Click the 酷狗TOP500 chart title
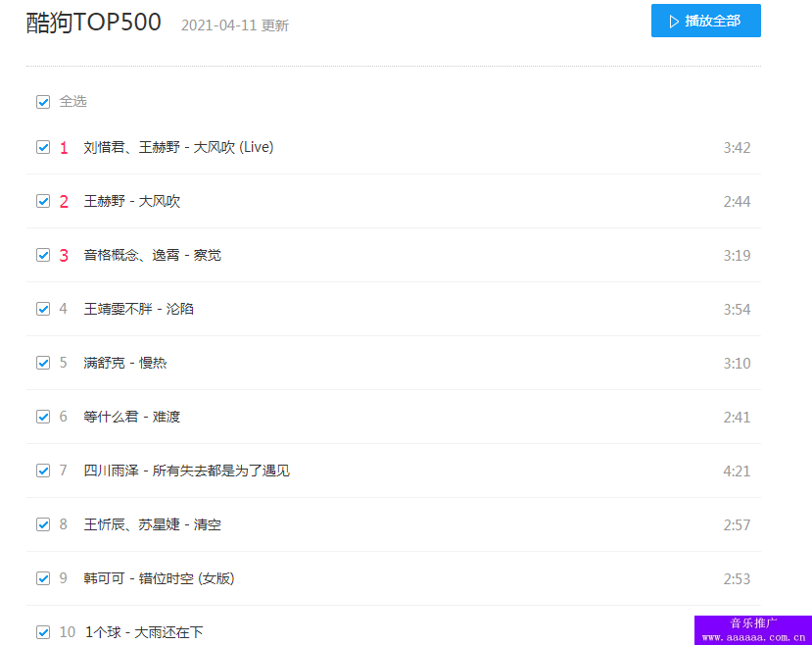 94,23
